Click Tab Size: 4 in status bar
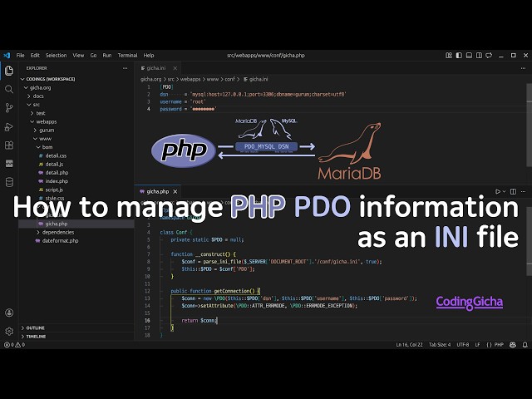This screenshot has width=532, height=399. (x=440, y=345)
